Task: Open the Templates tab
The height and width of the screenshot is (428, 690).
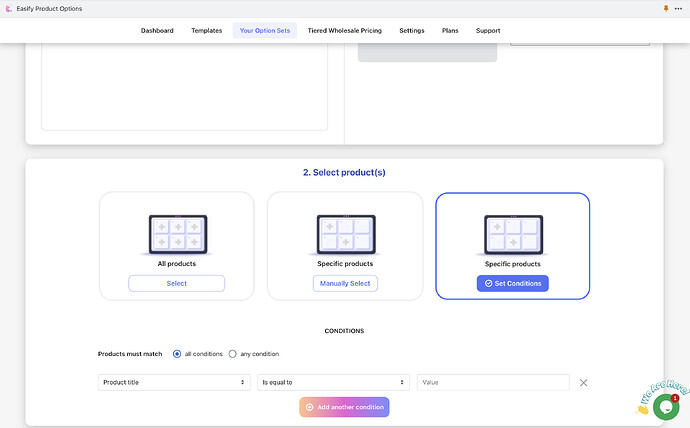Action: 207,31
